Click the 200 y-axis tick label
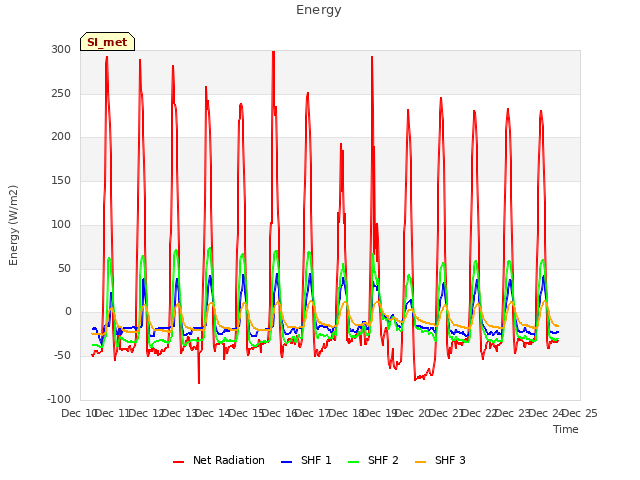 pyautogui.click(x=61, y=137)
